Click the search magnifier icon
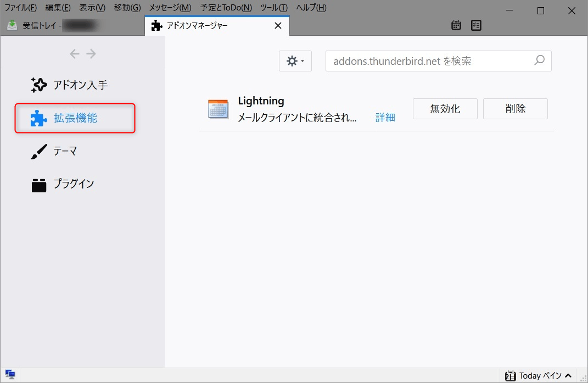Screen dimensions: 588x383 tap(539, 60)
